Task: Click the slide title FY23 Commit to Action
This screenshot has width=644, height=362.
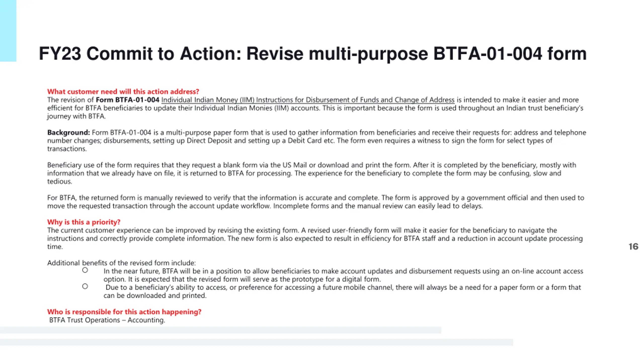Action: (x=313, y=54)
